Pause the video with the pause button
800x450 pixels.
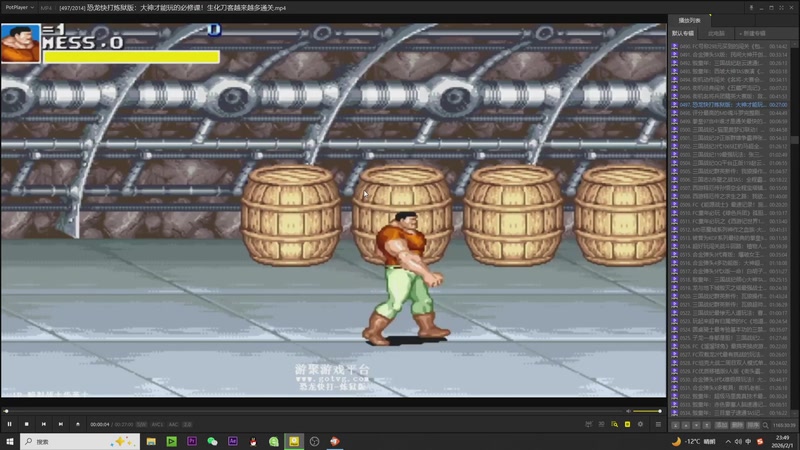coord(9,424)
